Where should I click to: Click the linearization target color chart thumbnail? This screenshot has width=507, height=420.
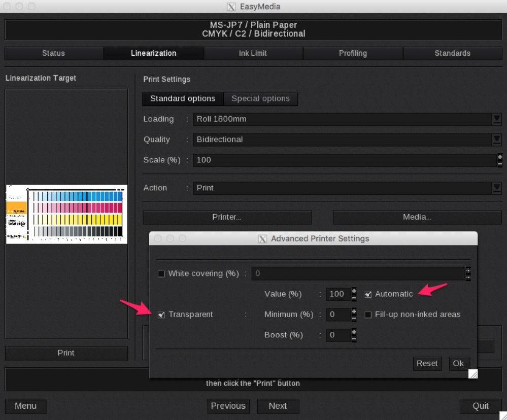pyautogui.click(x=66, y=214)
